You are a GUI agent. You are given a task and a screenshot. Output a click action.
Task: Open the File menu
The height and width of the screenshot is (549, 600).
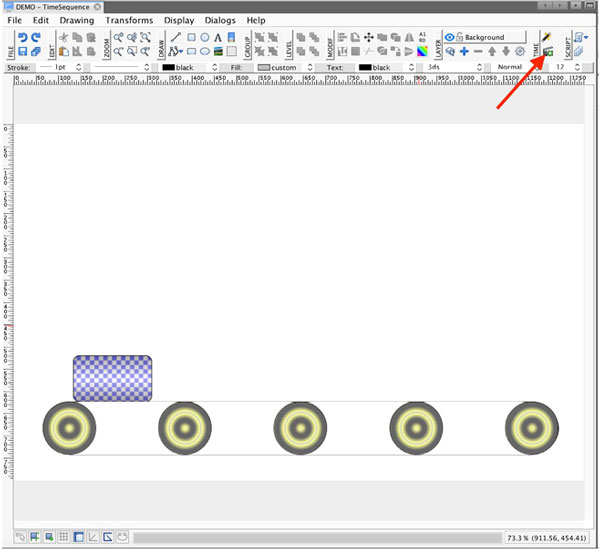pos(15,20)
